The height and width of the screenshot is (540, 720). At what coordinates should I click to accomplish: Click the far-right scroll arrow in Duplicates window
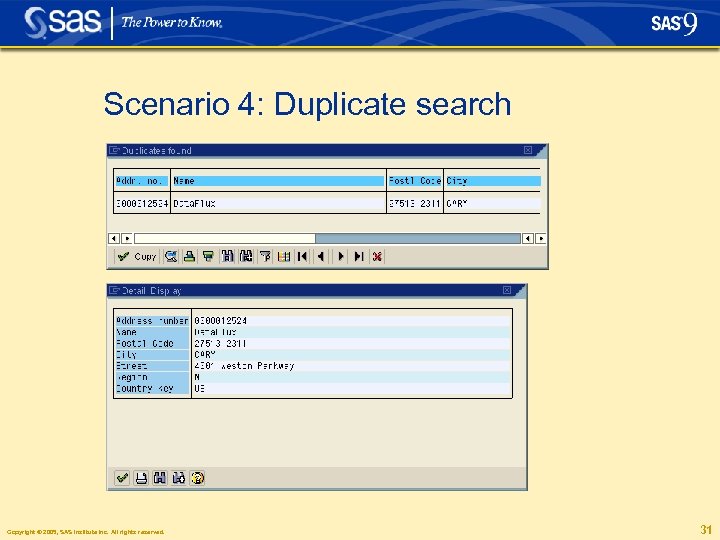[x=541, y=238]
